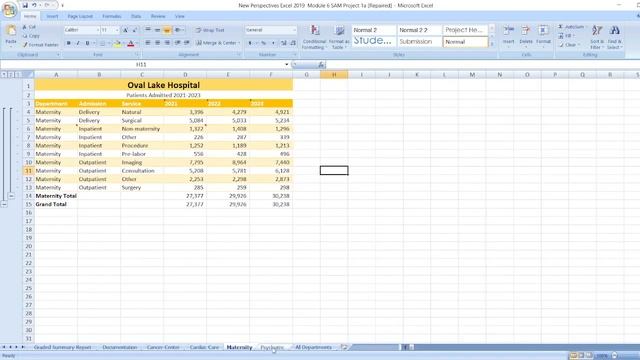The height and width of the screenshot is (360, 640).
Task: Undo the last action
Action: [35, 5]
